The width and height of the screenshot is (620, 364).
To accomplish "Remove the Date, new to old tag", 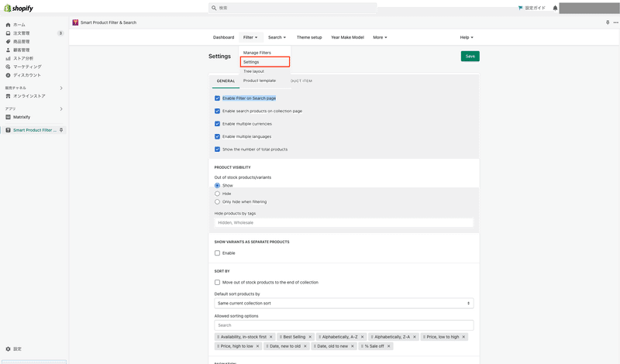I will click(305, 346).
